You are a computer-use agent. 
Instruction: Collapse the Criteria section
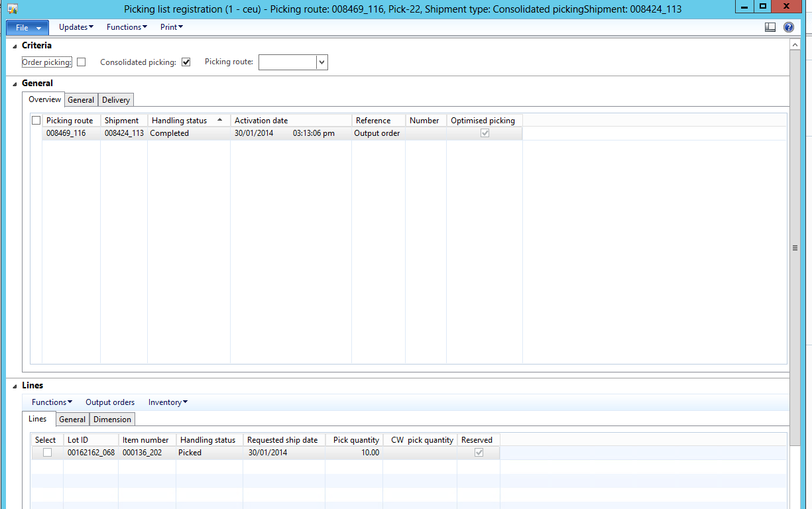15,46
